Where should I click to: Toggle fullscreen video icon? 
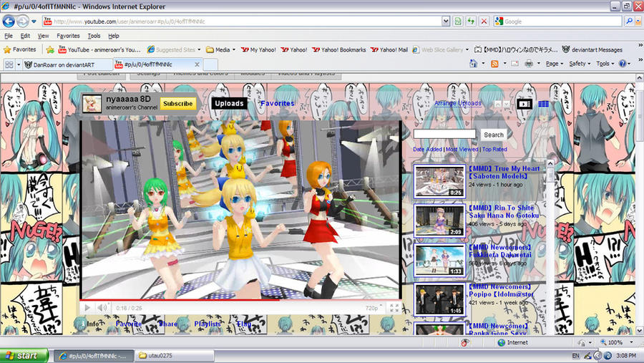pos(394,308)
